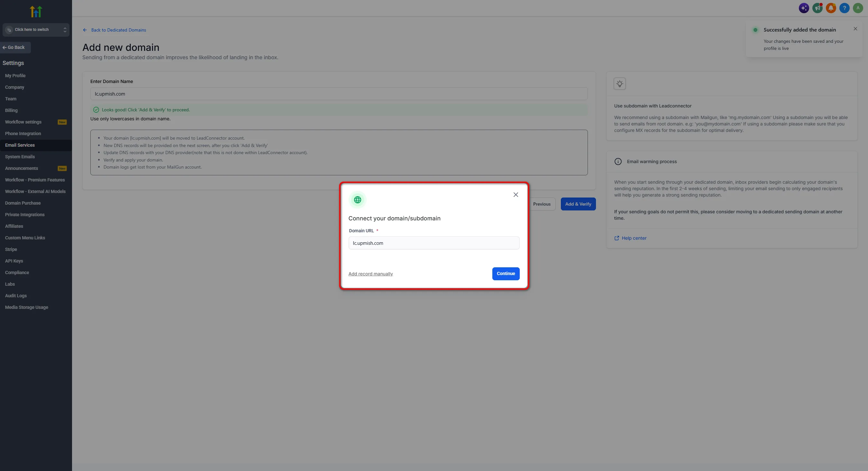Open Workflow - External AI Models

pos(35,191)
